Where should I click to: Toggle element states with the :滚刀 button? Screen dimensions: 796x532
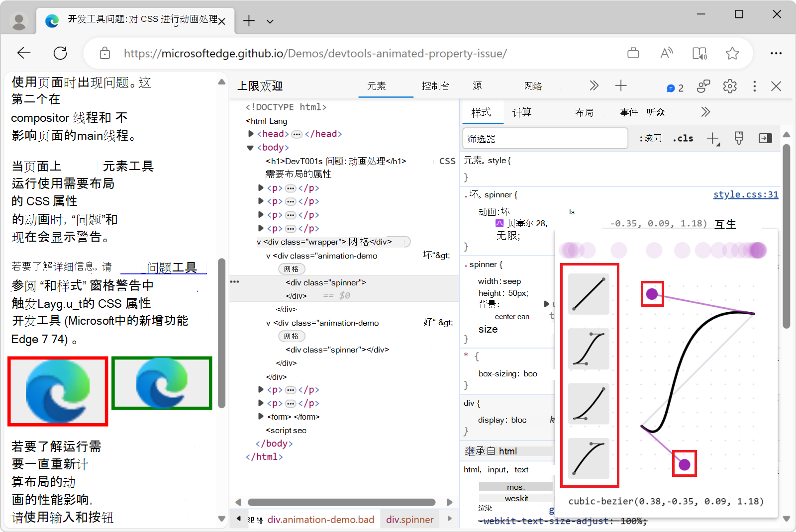(650, 138)
